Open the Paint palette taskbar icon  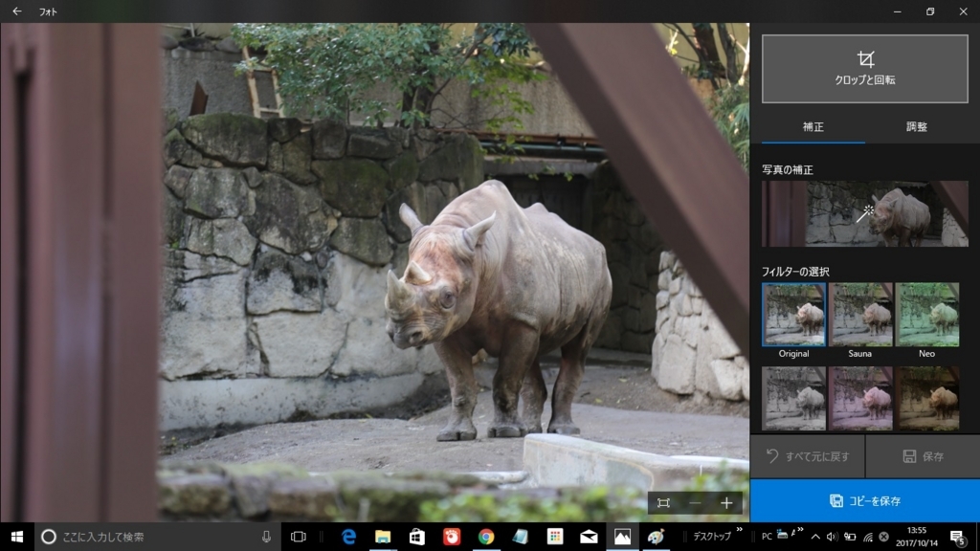(657, 537)
